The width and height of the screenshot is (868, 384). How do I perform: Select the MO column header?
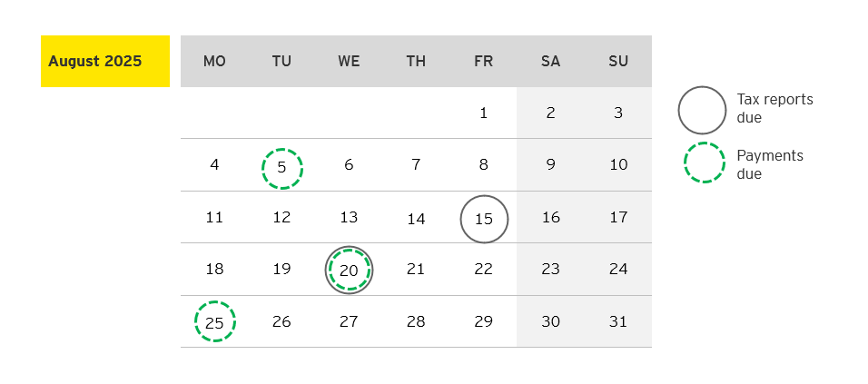pos(214,62)
